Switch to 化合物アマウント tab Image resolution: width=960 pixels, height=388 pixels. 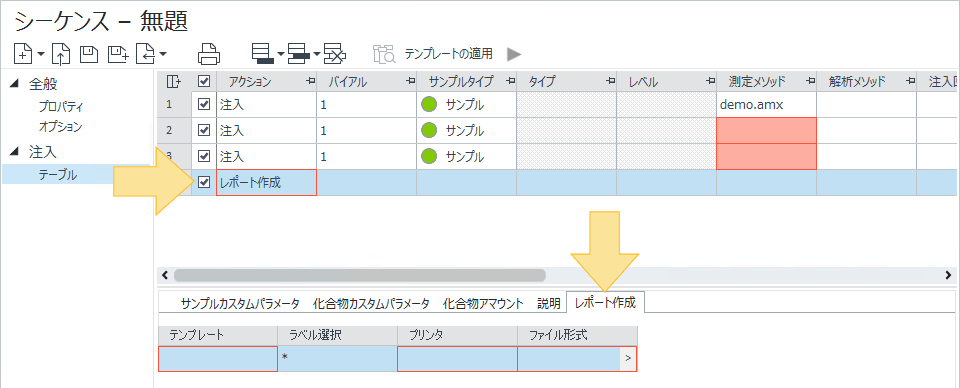pyautogui.click(x=483, y=303)
